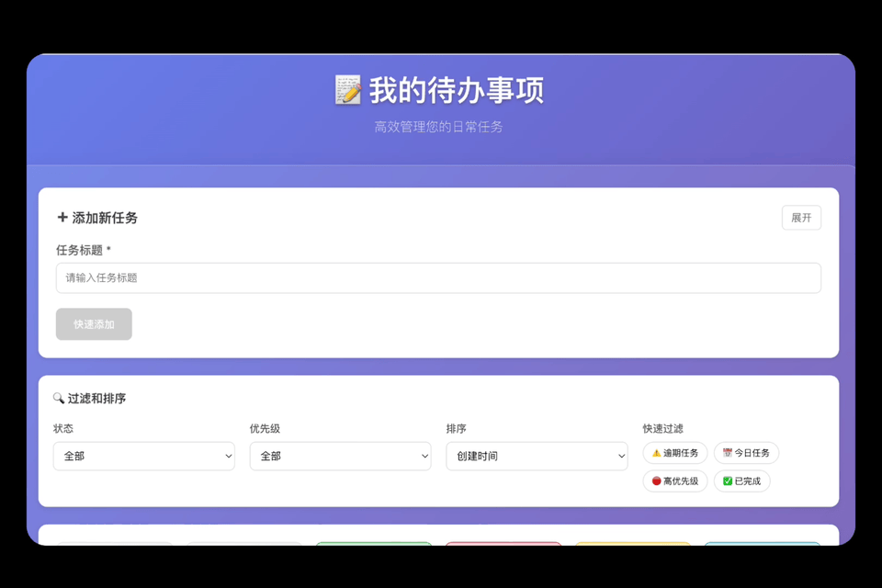
Task: Click the 添加新任务 section heading
Action: pyautogui.click(x=105, y=218)
